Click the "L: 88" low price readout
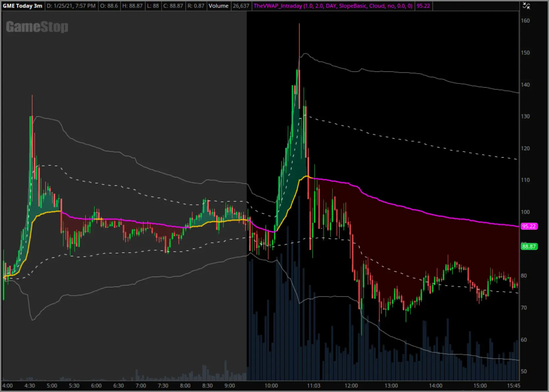 (x=153, y=6)
